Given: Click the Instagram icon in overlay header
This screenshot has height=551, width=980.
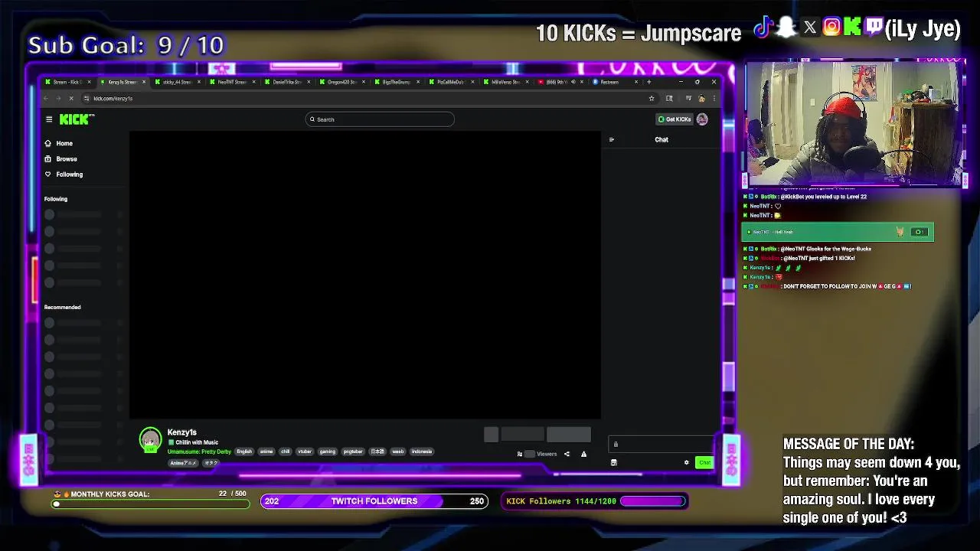Looking at the screenshot, I should [831, 28].
